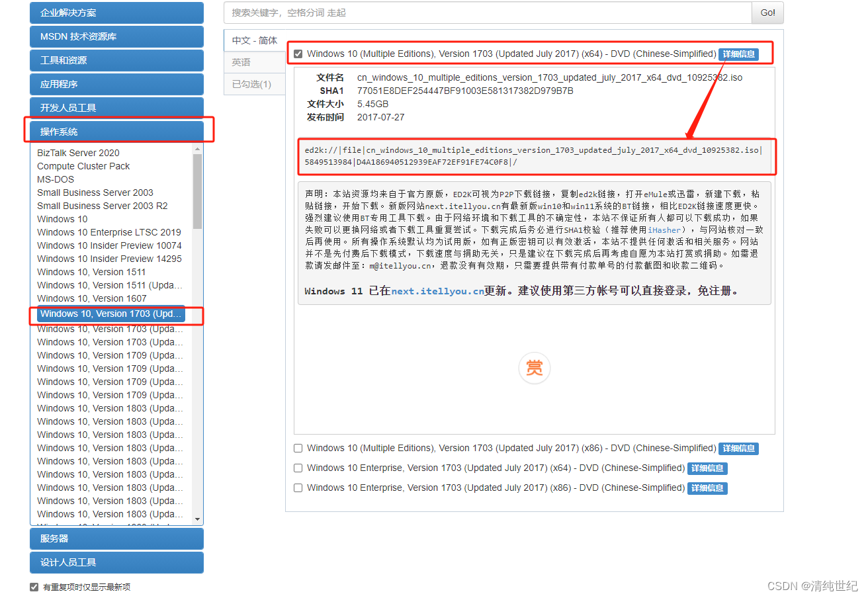Switch to the 英语 language tab
Viewport: 868px width, 598px height.
point(255,62)
